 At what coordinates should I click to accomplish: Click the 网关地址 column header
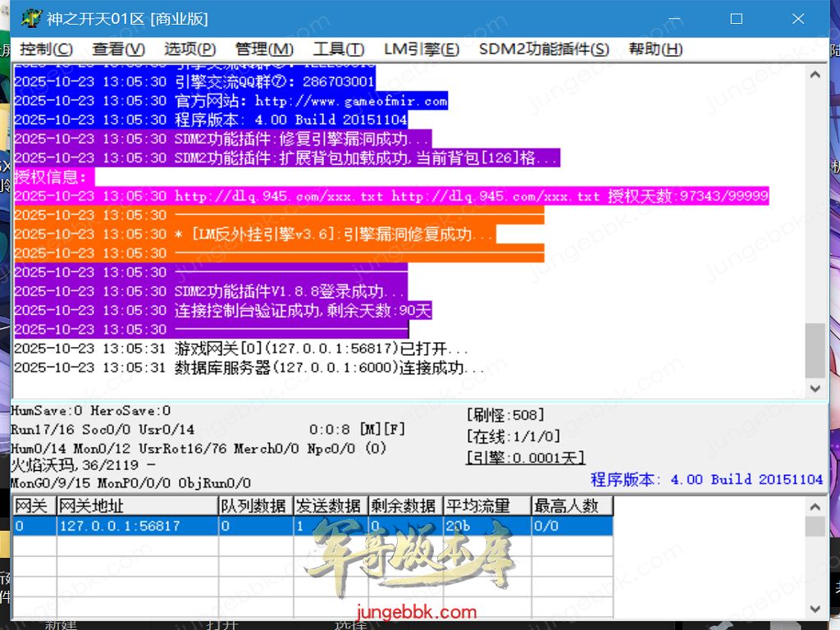pos(90,506)
